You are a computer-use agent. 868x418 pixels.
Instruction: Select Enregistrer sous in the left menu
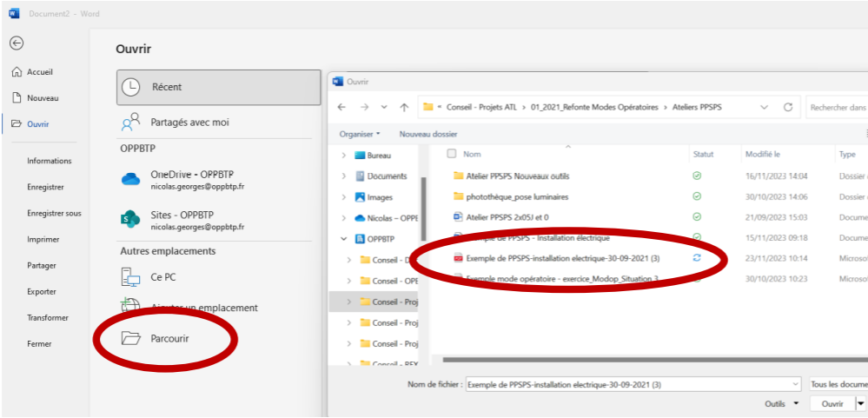(x=54, y=213)
